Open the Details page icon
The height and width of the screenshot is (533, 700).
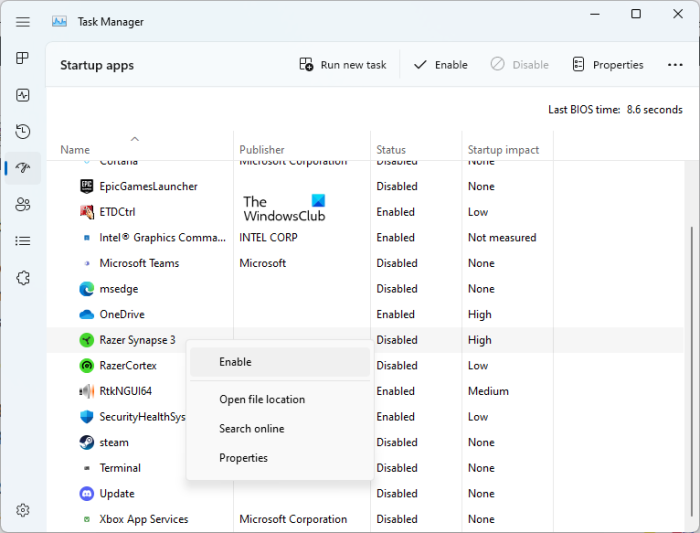pos(23,241)
